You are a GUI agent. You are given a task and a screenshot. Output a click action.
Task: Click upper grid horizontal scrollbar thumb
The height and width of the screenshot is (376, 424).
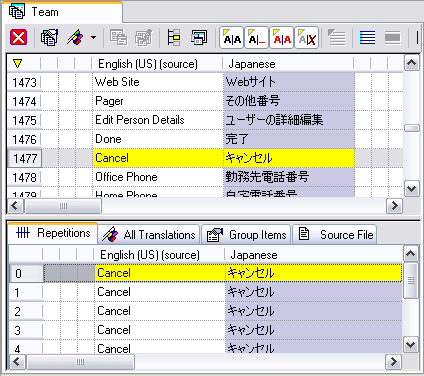click(63, 206)
